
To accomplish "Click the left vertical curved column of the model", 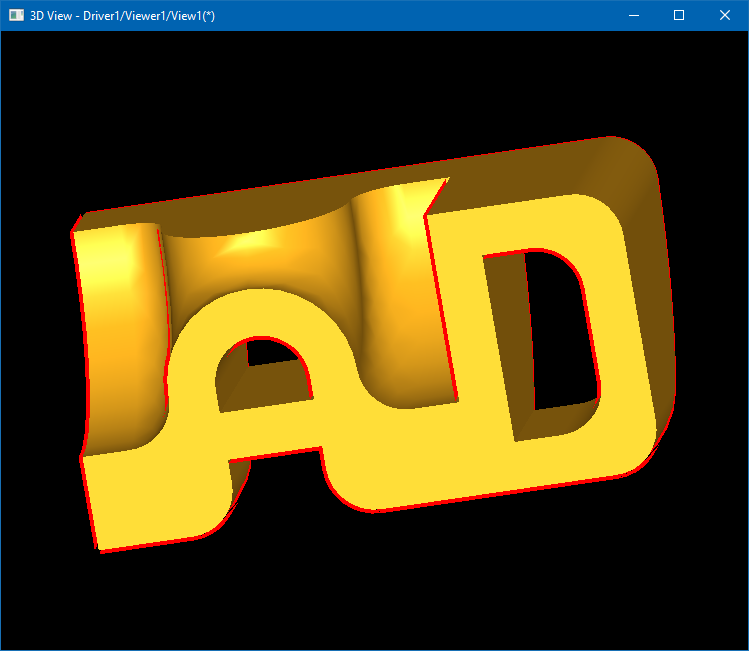I will click(115, 330).
